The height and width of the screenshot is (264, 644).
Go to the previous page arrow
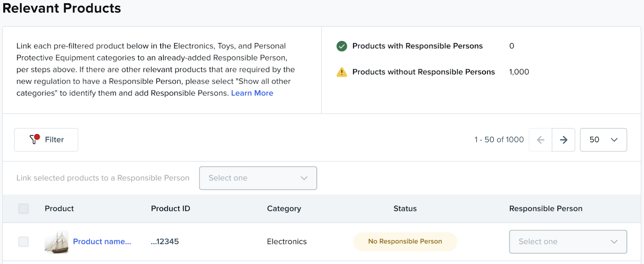point(541,140)
